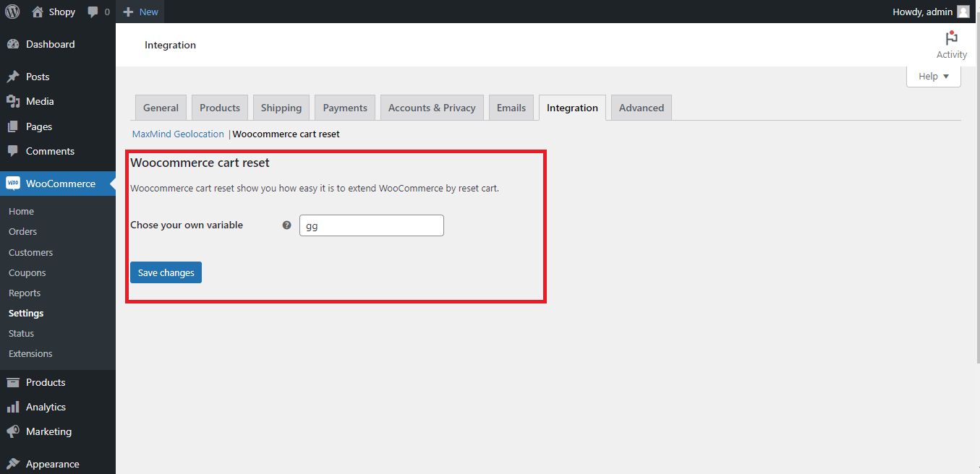This screenshot has width=980, height=474.
Task: Click the Posts menu label
Action: coord(38,77)
